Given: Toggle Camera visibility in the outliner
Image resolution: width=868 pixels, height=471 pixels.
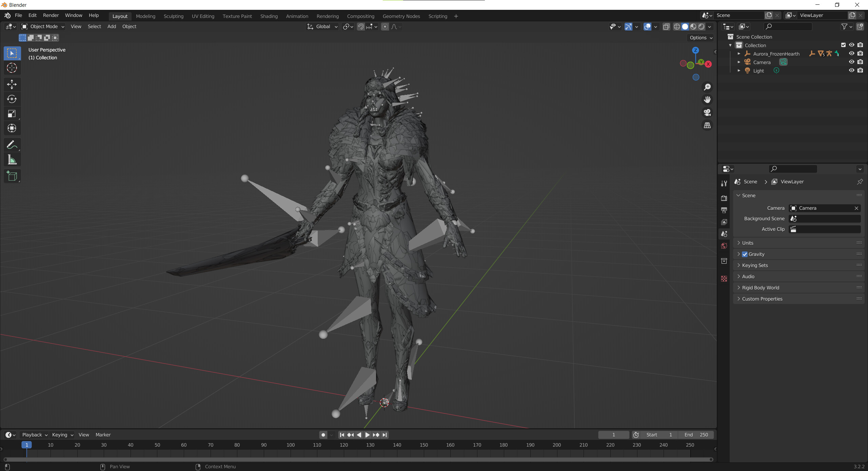Looking at the screenshot, I should tap(851, 62).
